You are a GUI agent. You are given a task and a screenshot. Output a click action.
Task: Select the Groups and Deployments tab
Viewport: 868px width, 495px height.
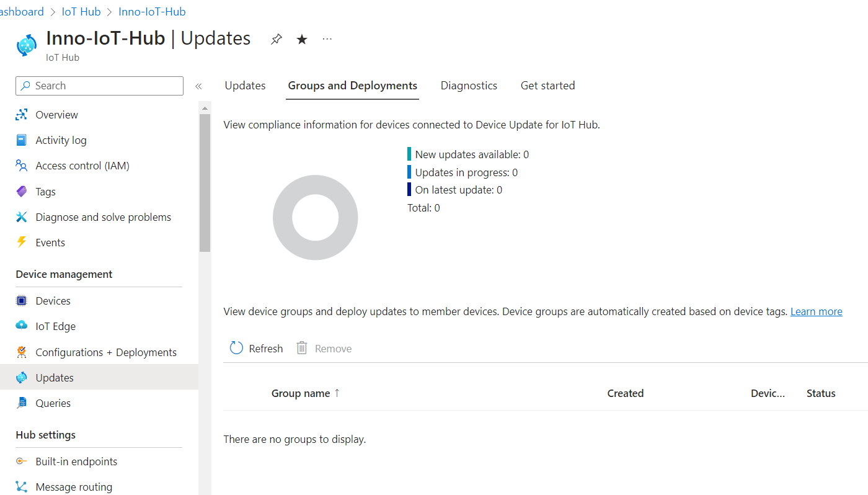coord(353,86)
